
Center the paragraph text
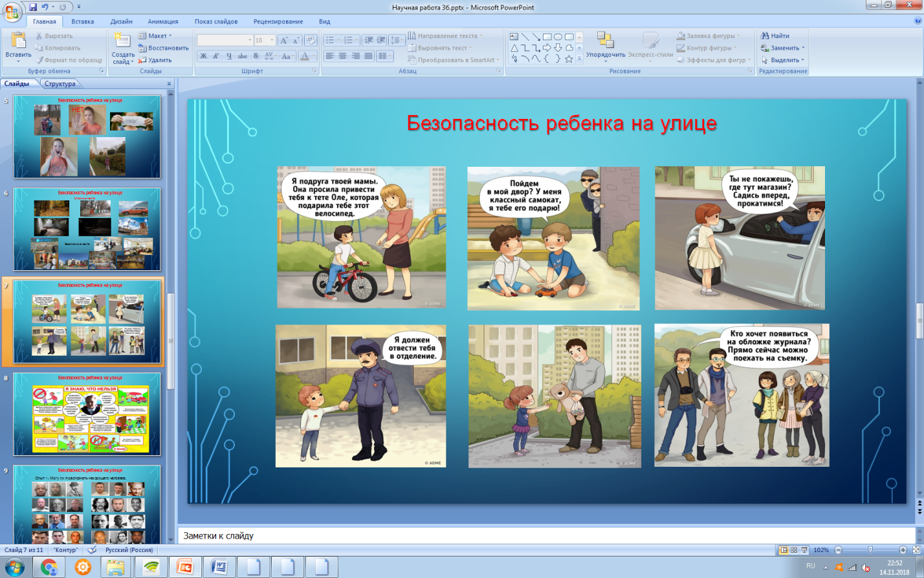342,56
